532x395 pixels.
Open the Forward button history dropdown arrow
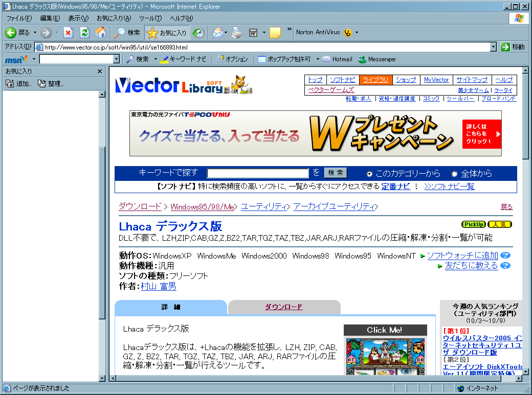pos(57,33)
